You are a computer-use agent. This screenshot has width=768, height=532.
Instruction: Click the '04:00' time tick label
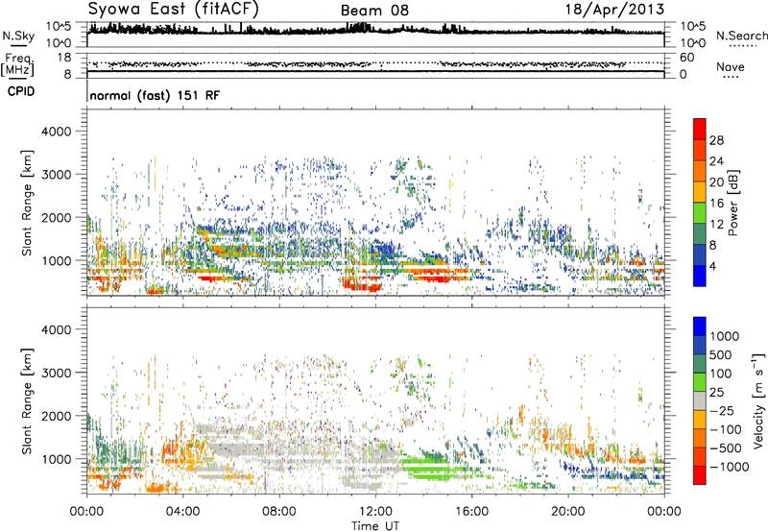tap(183, 512)
